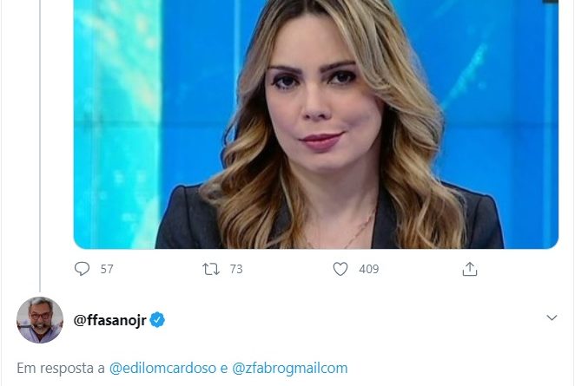View the 73 retweets count
Image resolution: width=588 pixels, height=386 pixels.
tap(236, 269)
